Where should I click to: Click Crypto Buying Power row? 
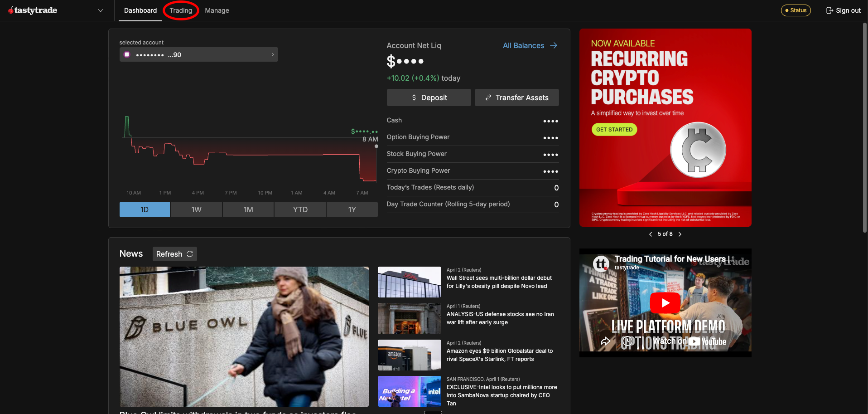pos(473,171)
